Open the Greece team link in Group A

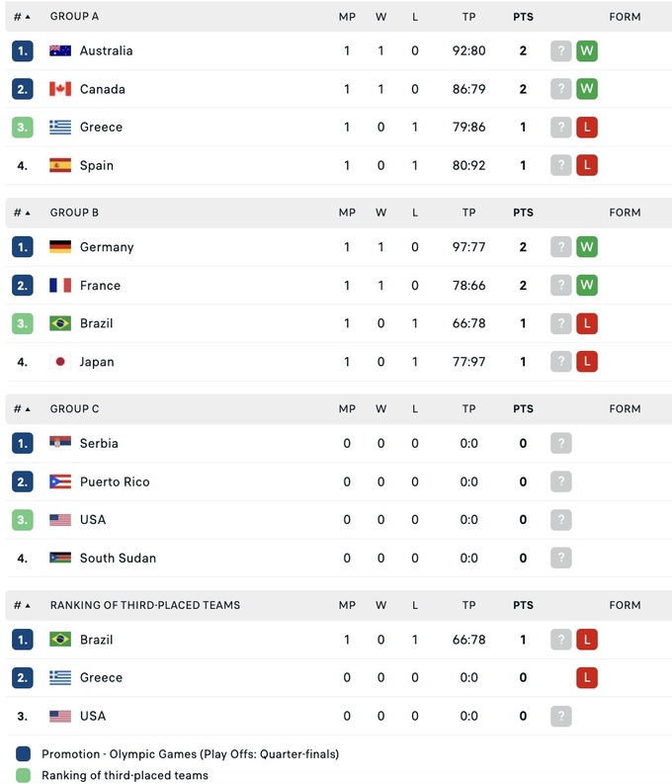tap(101, 127)
